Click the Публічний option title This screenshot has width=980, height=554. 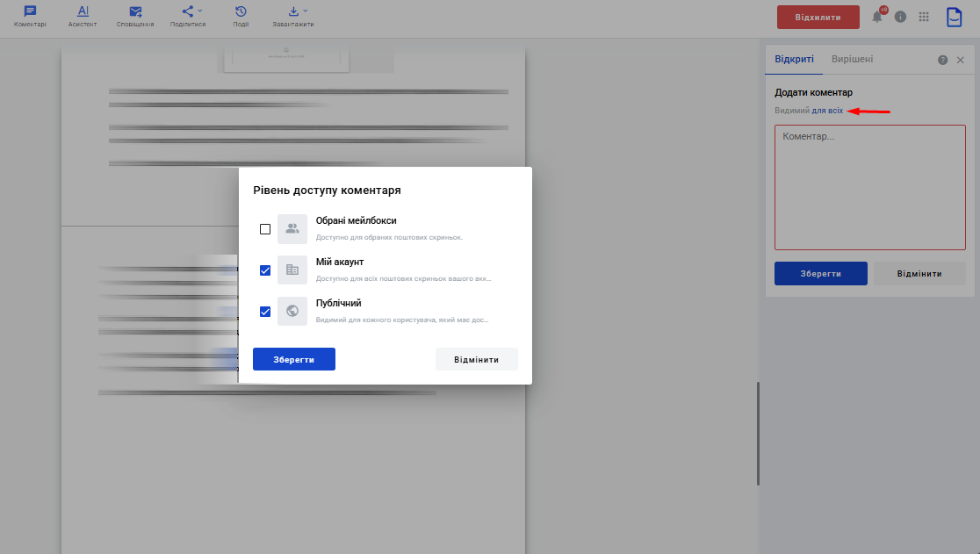pos(339,303)
